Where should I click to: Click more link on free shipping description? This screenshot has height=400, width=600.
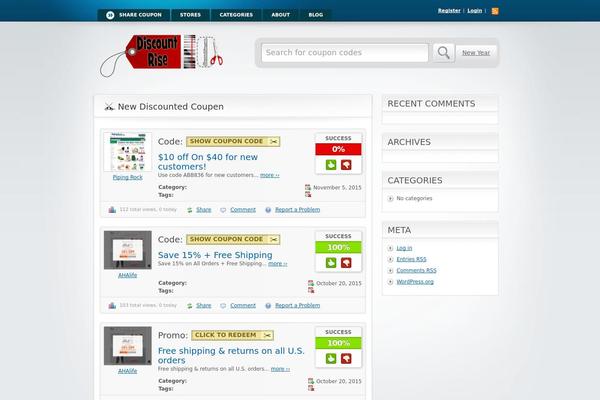[280, 369]
